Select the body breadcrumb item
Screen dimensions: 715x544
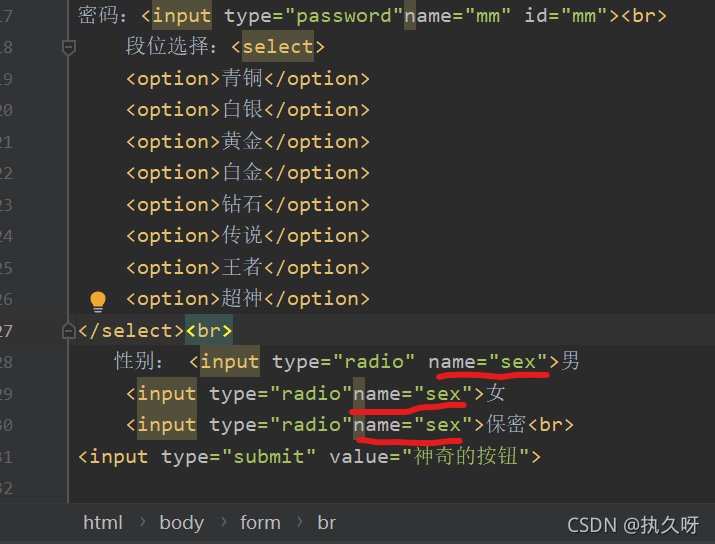[x=181, y=523]
